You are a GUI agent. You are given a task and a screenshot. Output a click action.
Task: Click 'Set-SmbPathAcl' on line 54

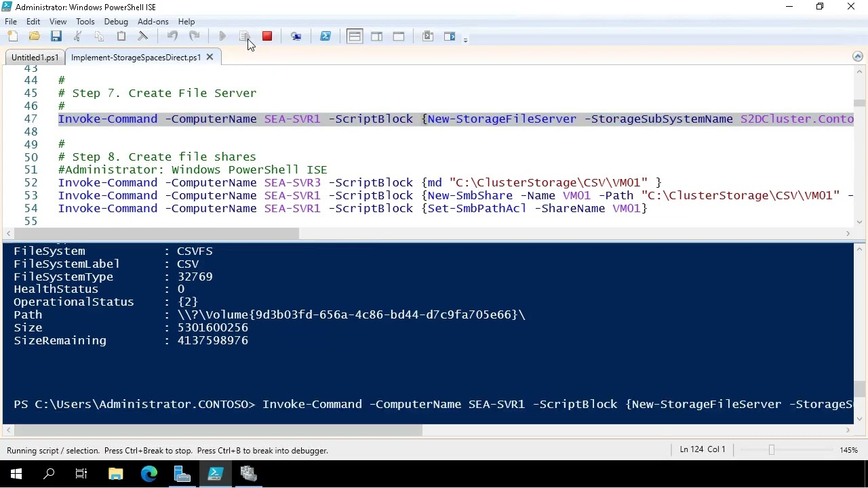tap(477, 209)
